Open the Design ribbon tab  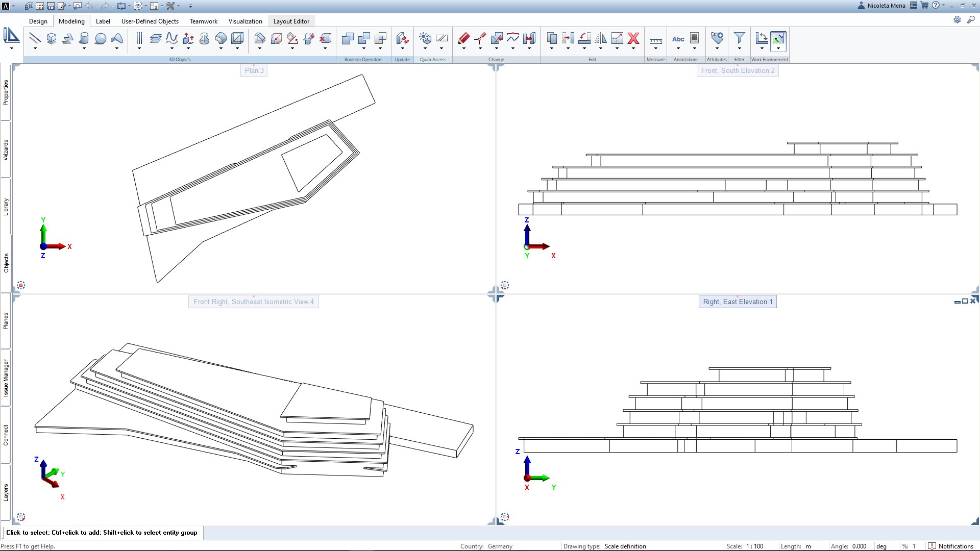coord(38,21)
